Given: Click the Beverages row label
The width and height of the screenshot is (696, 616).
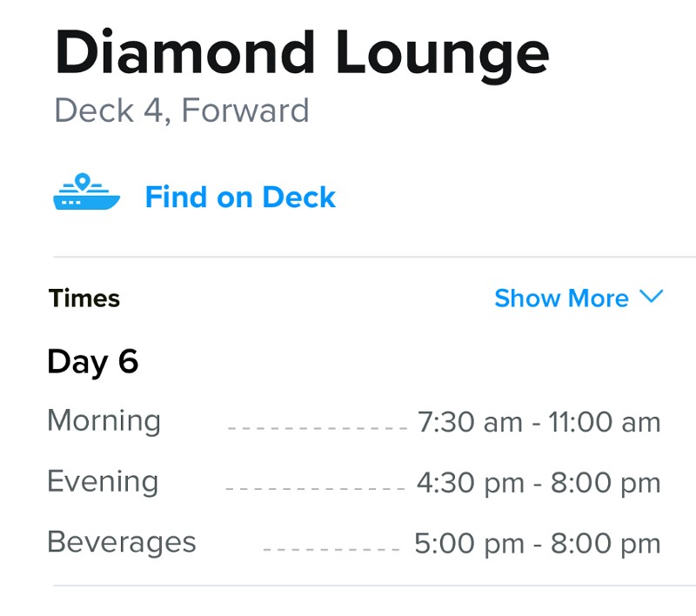Looking at the screenshot, I should point(122,542).
